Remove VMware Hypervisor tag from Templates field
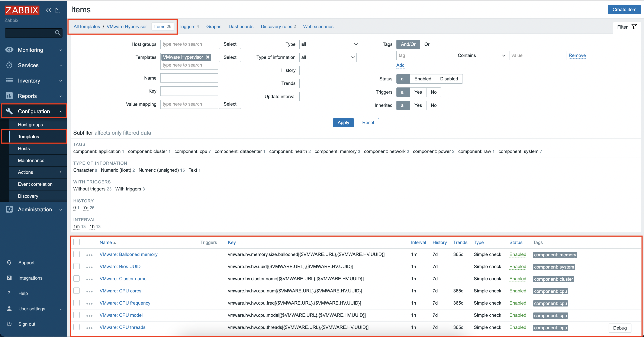This screenshot has height=337, width=644. click(x=208, y=57)
